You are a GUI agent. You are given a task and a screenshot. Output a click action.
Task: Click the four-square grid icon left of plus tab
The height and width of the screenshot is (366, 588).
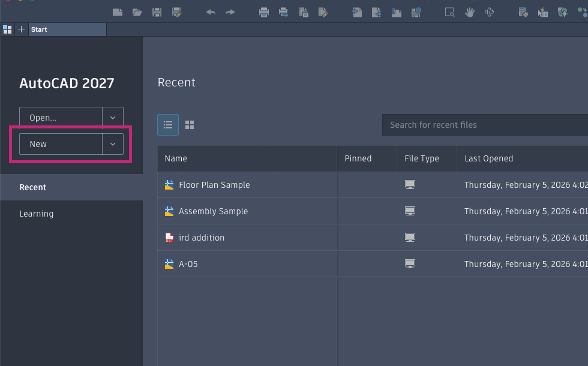coord(7,29)
